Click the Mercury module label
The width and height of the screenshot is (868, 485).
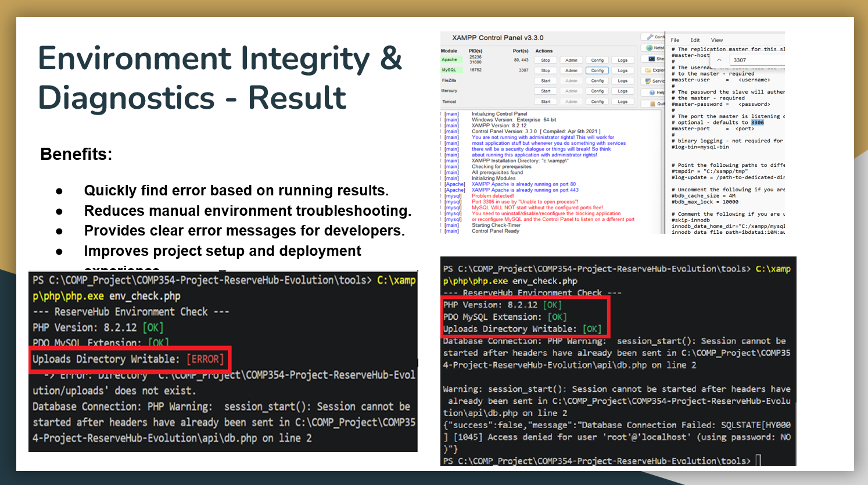(449, 91)
